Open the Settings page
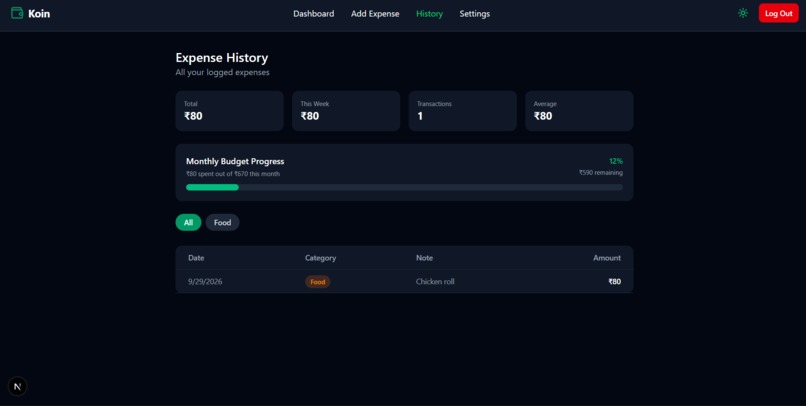Screen dimensions: 806x406 click(474, 14)
